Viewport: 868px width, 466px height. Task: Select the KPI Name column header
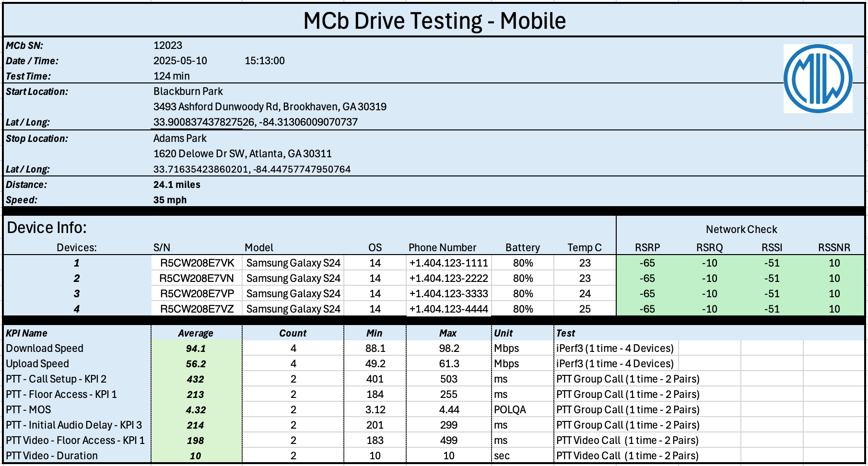pos(26,333)
